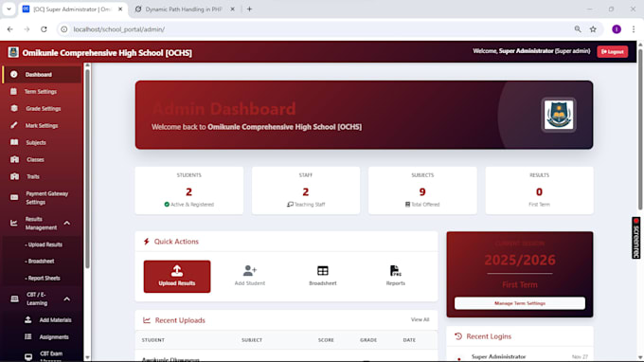This screenshot has width=644, height=362.
Task: Click the address bar URL
Action: pos(119,29)
